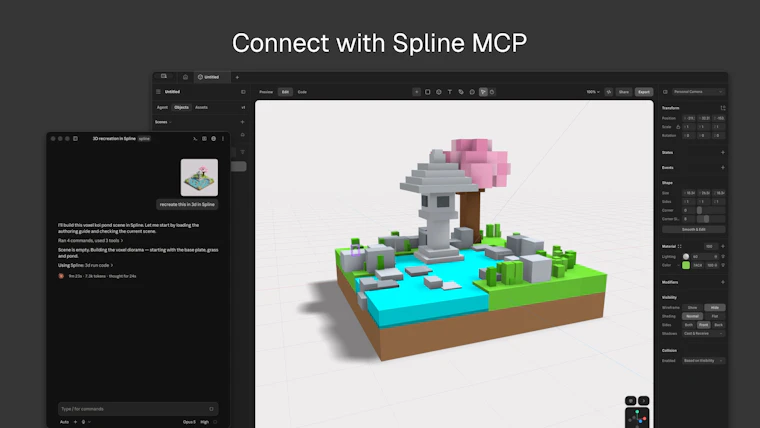This screenshot has height=428, width=760.
Task: Set Sides to Both
Action: coord(689,325)
